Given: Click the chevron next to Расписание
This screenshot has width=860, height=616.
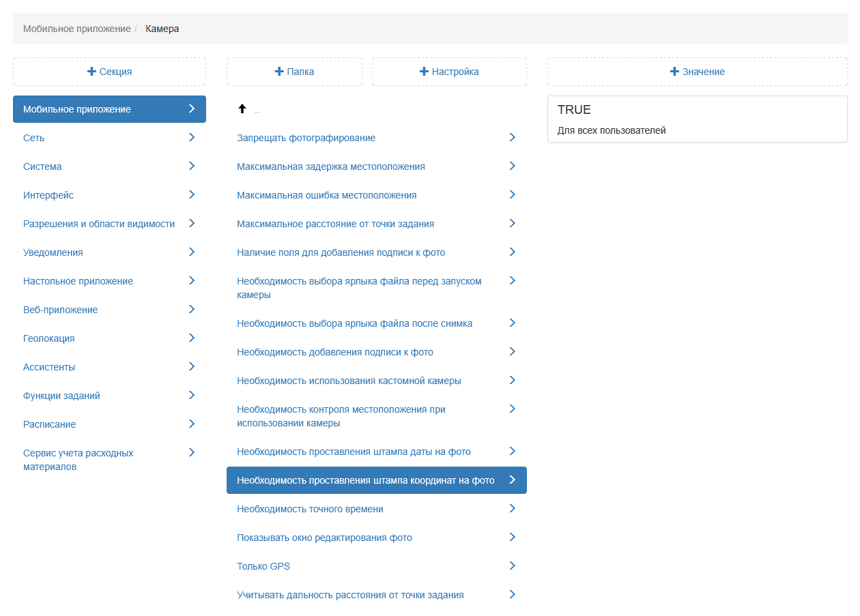Looking at the screenshot, I should 192,424.
